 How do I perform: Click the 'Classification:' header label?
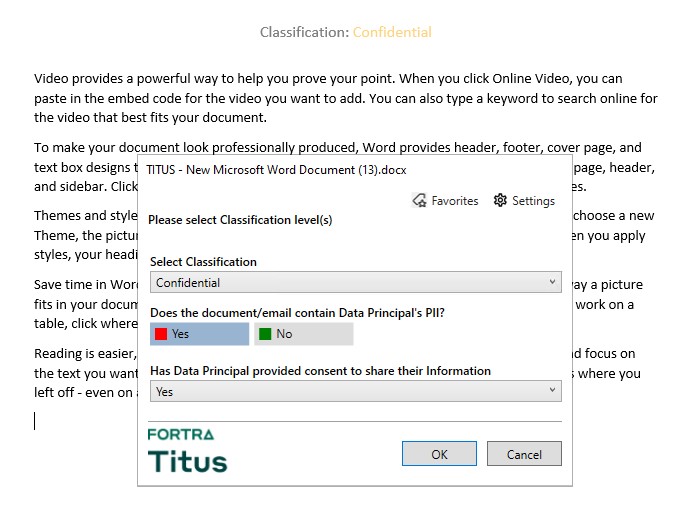304,32
